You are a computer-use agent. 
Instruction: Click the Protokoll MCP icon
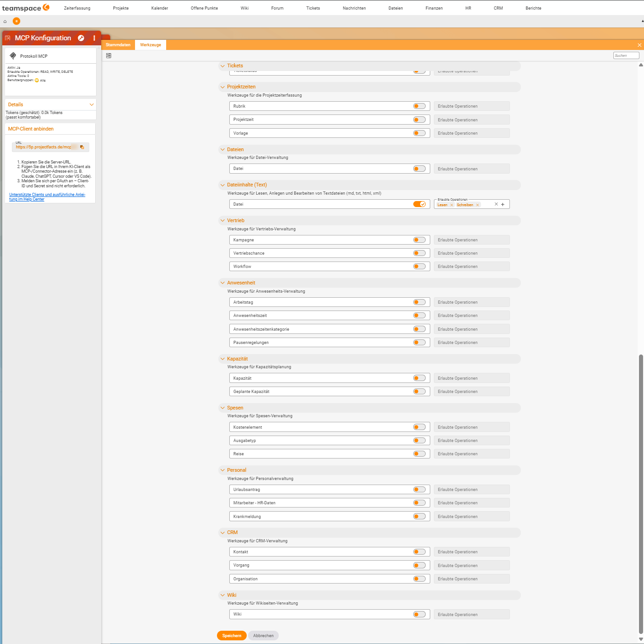tap(13, 56)
